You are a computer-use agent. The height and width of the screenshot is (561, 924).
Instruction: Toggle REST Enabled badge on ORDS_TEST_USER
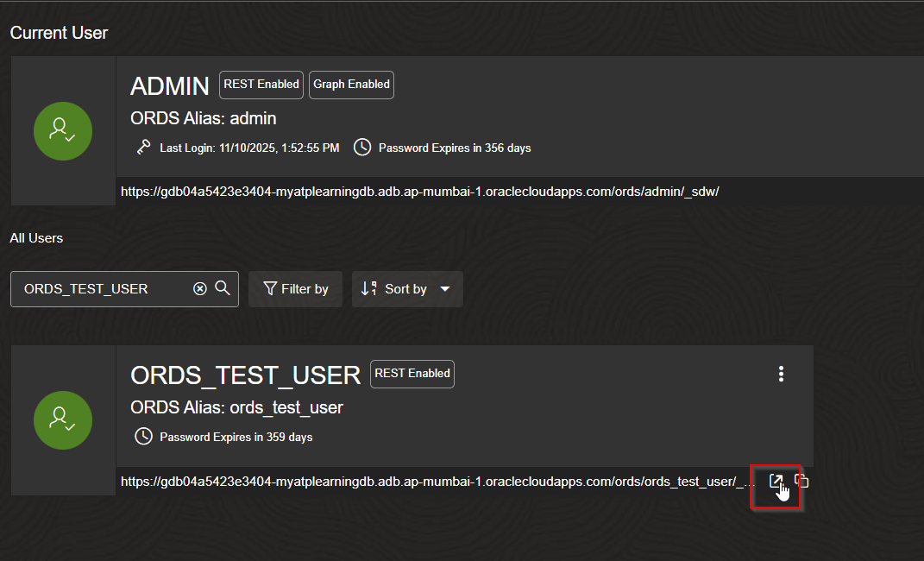[x=412, y=374]
